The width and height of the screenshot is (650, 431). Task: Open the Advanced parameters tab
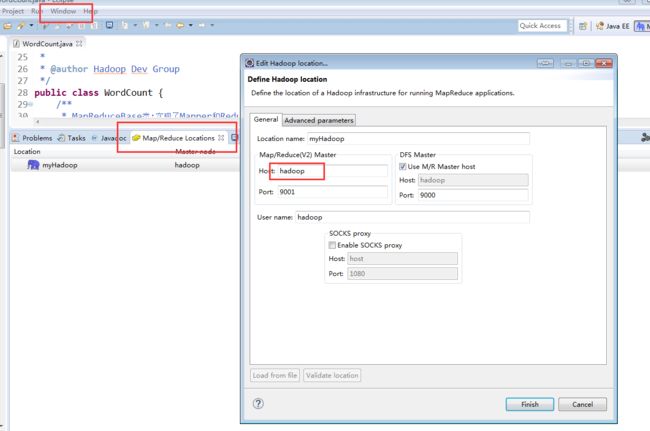coord(319,120)
